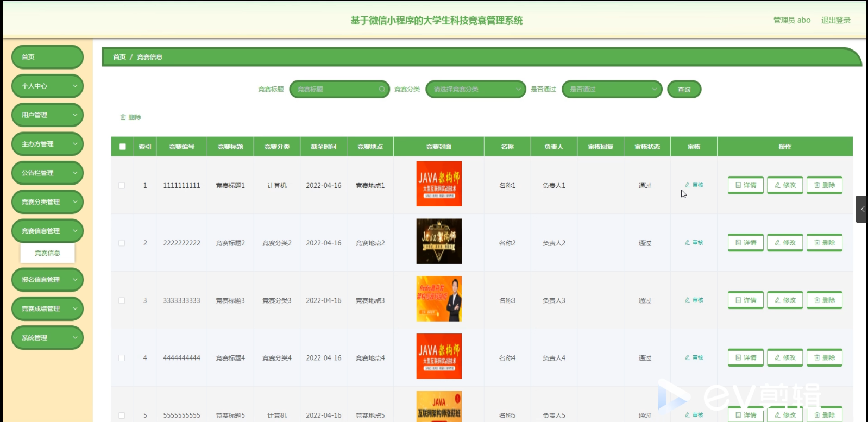Click 删除 for row 竞赛标题4
The width and height of the screenshot is (868, 422).
pyautogui.click(x=825, y=358)
